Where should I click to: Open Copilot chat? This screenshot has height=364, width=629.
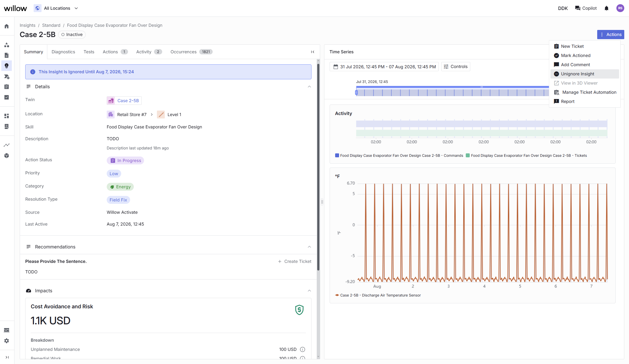click(x=586, y=8)
